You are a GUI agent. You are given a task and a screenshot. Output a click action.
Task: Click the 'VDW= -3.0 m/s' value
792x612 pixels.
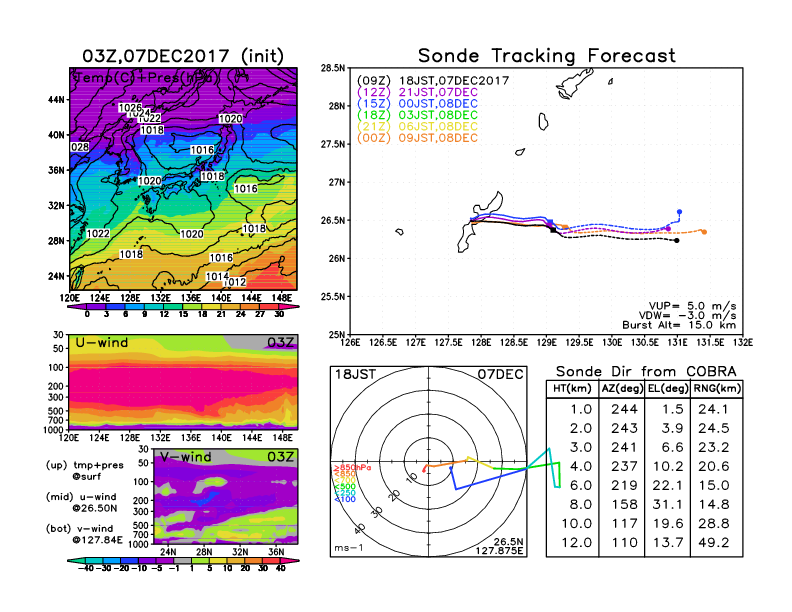pos(687,315)
